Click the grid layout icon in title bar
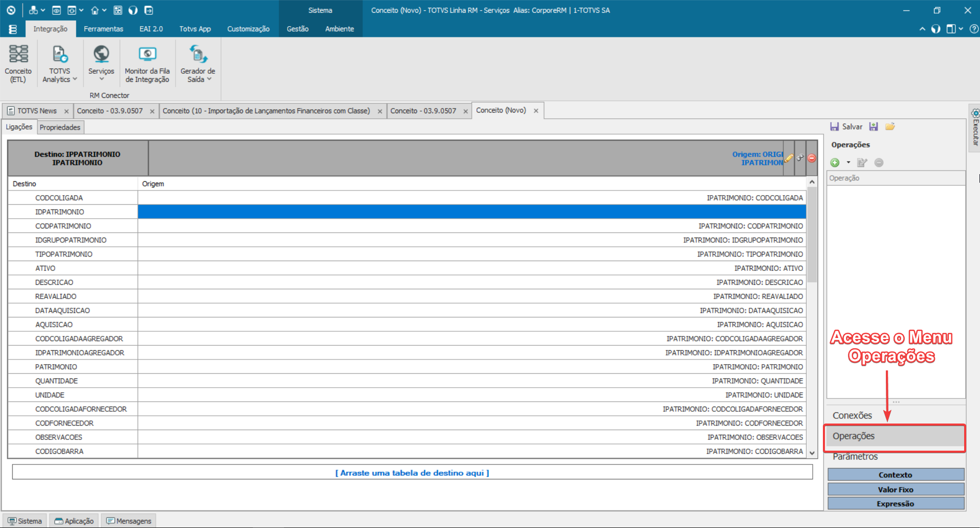980x528 pixels. point(118,10)
